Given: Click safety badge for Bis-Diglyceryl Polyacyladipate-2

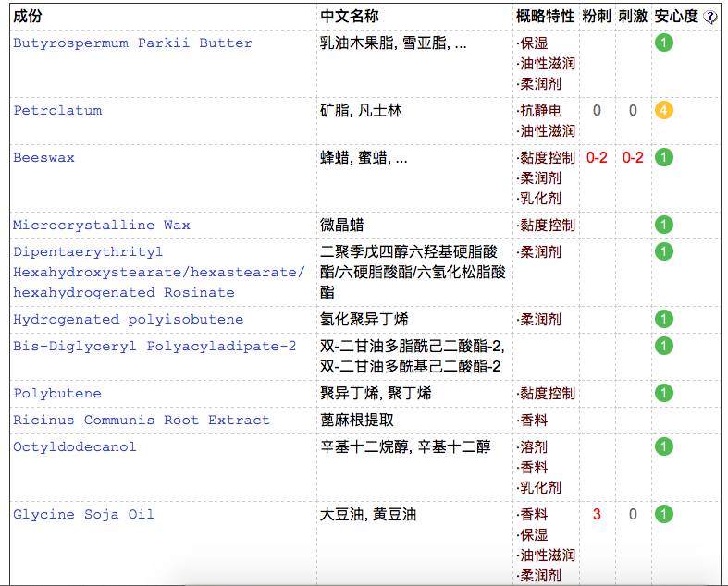Looking at the screenshot, I should pos(664,346).
